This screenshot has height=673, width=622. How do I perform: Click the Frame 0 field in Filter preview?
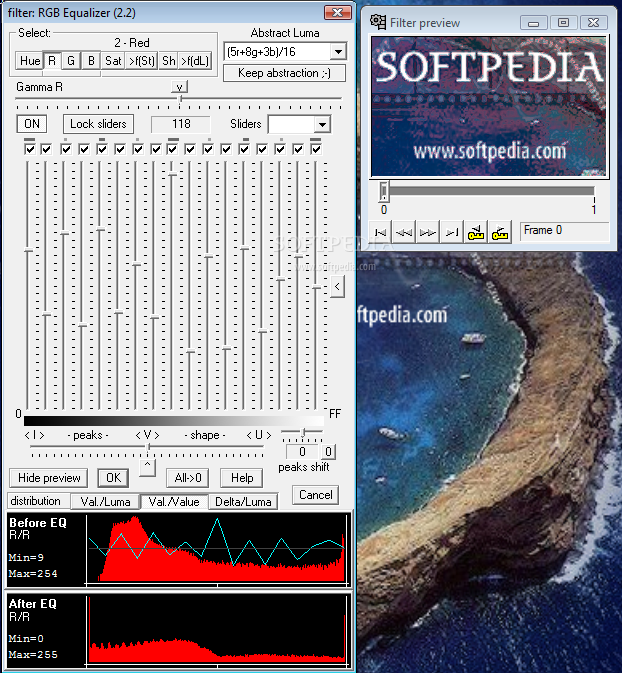click(x=564, y=230)
